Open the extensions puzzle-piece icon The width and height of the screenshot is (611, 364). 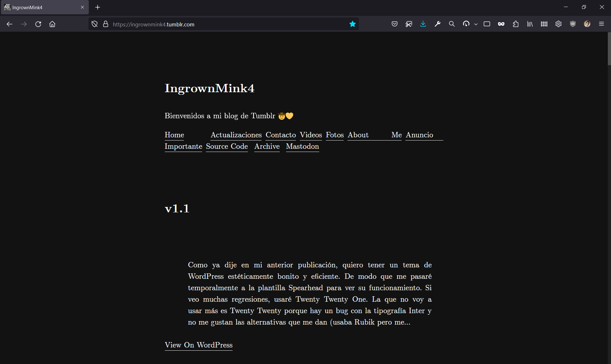pos(516,24)
